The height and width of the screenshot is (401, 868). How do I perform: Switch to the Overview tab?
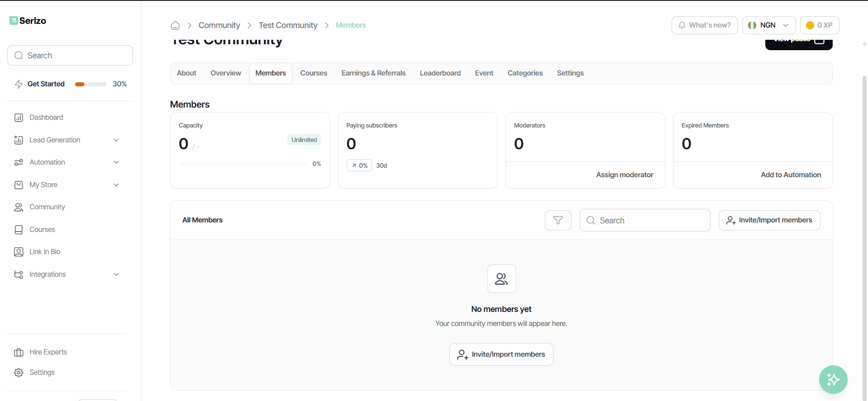(226, 73)
